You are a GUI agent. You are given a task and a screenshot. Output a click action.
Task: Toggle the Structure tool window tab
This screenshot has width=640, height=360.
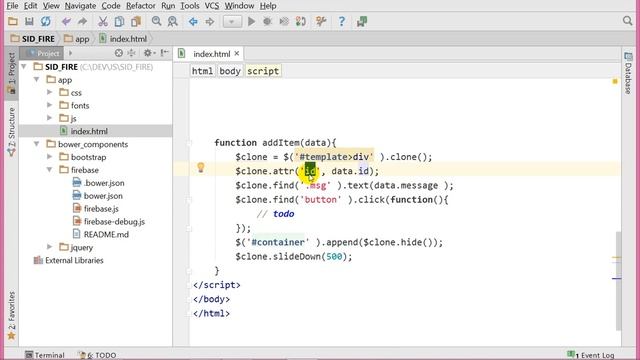(x=11, y=131)
